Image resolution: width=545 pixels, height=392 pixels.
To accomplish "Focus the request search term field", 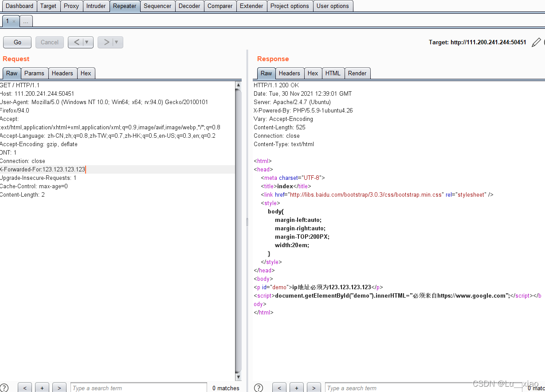I will [138, 388].
